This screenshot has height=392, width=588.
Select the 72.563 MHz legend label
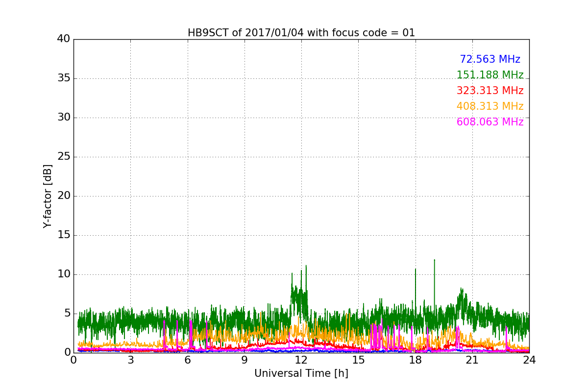coord(490,59)
